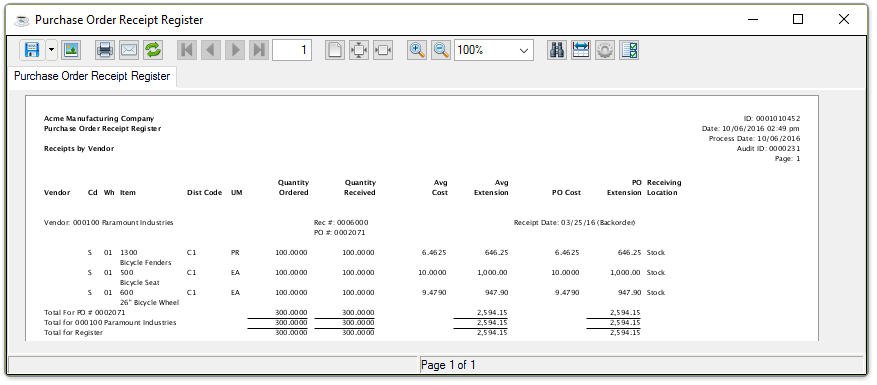The height and width of the screenshot is (385, 877).
Task: Go to previous page arrow
Action: (x=211, y=50)
